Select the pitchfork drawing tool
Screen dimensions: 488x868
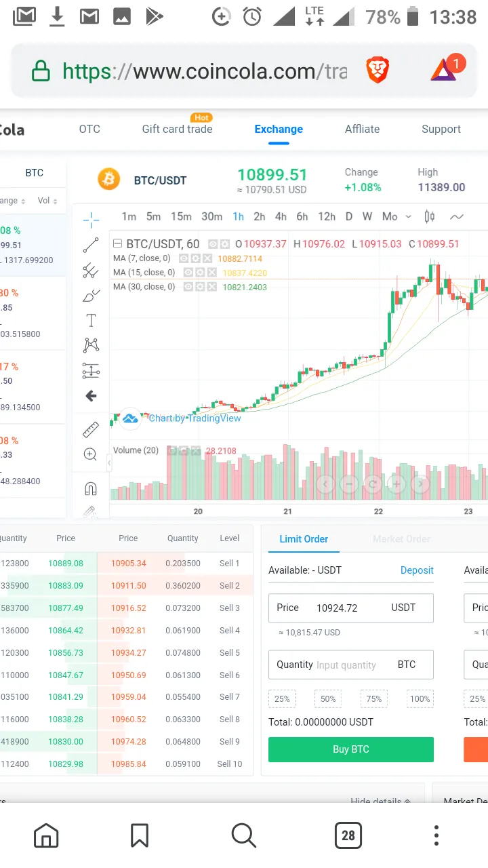[91, 271]
